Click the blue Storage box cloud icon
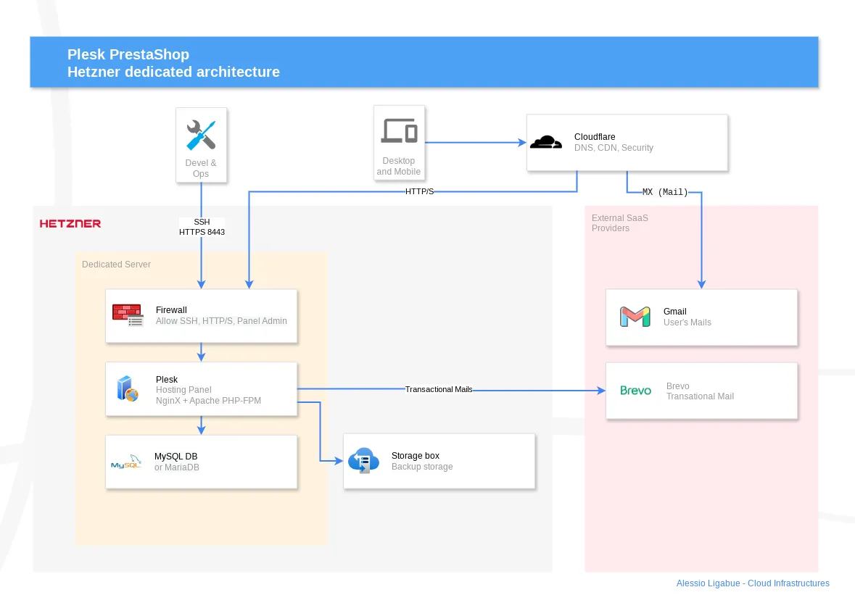Image resolution: width=855 pixels, height=616 pixels. click(x=364, y=461)
